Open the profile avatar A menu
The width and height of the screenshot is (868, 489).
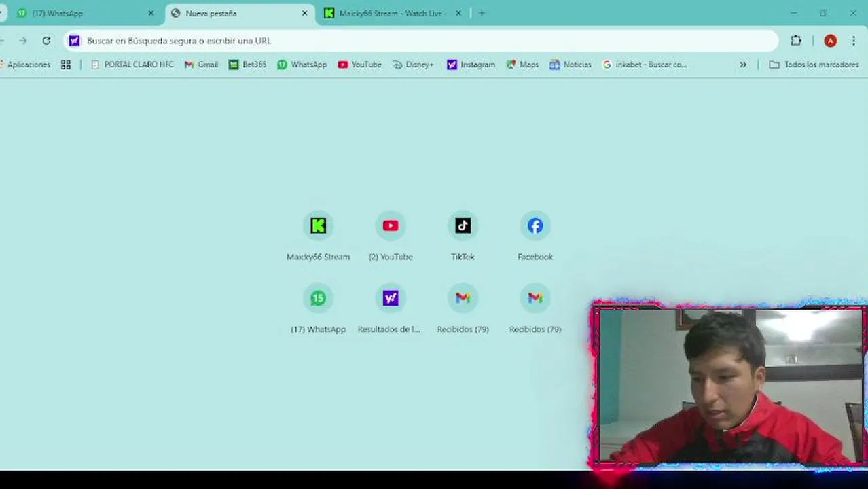coord(830,41)
